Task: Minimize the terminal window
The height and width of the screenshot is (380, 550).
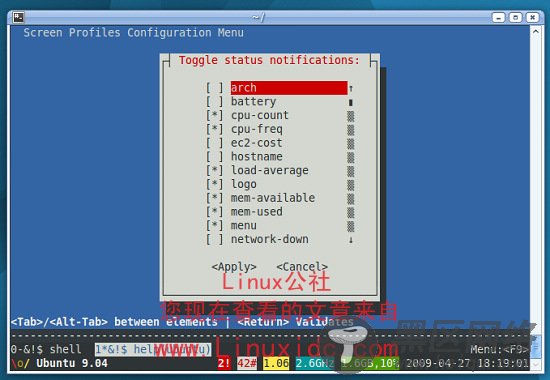Action: coord(498,17)
